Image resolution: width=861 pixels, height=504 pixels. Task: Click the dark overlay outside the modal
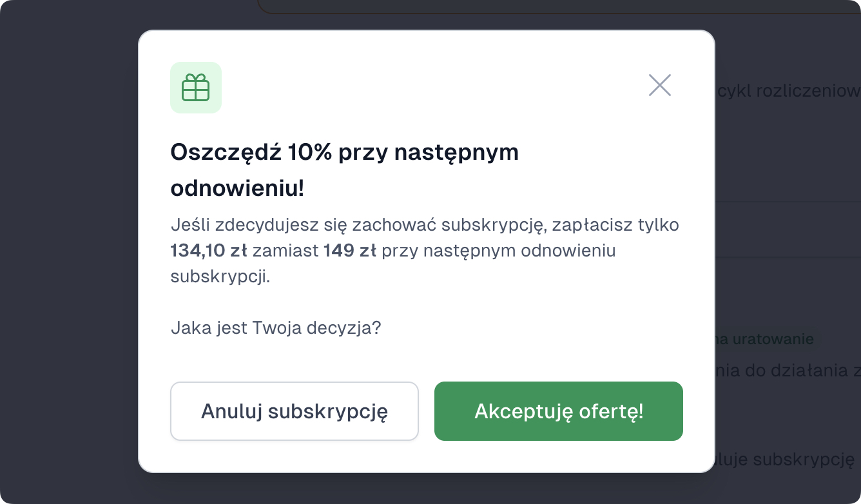(64, 258)
